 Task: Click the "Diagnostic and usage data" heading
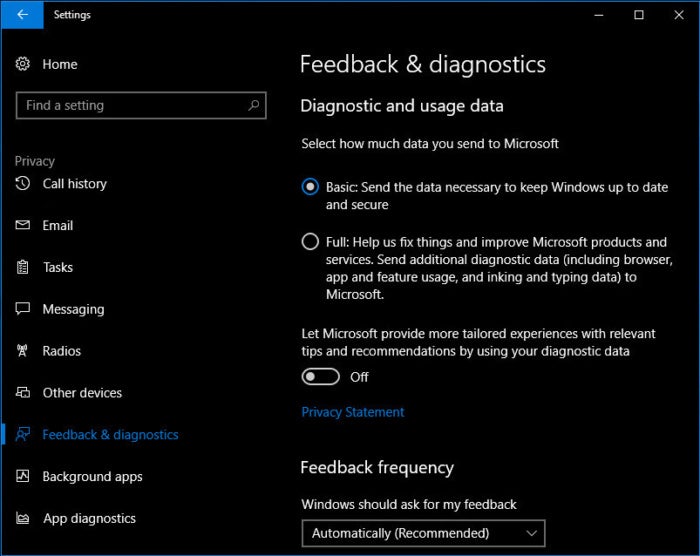[x=402, y=106]
